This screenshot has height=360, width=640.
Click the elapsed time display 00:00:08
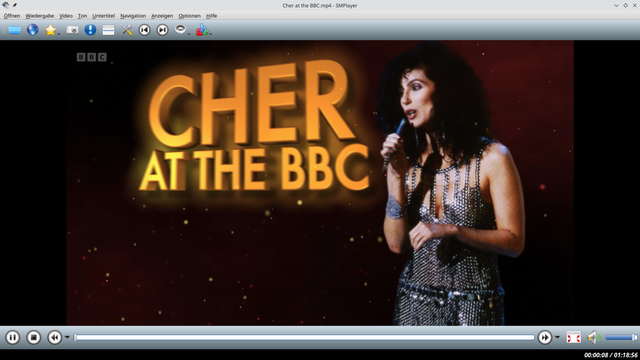click(596, 355)
